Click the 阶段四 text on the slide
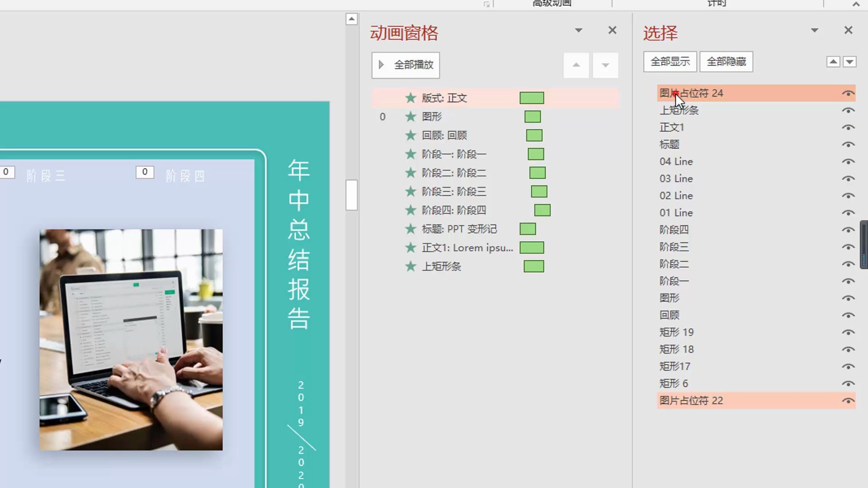 point(185,176)
